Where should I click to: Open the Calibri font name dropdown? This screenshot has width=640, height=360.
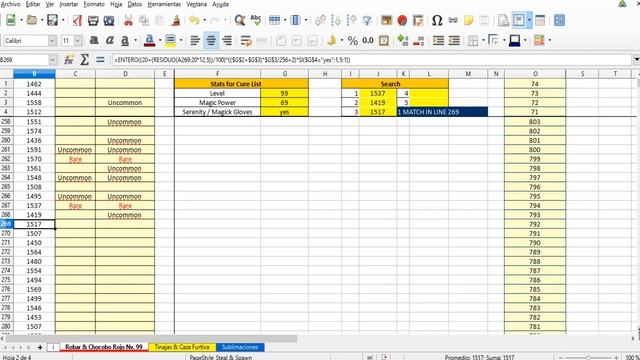[52, 40]
